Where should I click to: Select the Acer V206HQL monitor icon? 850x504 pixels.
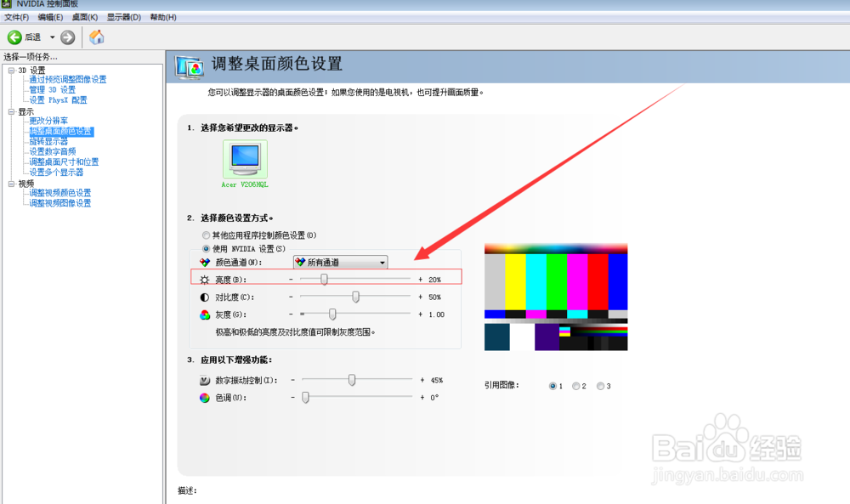coord(245,159)
